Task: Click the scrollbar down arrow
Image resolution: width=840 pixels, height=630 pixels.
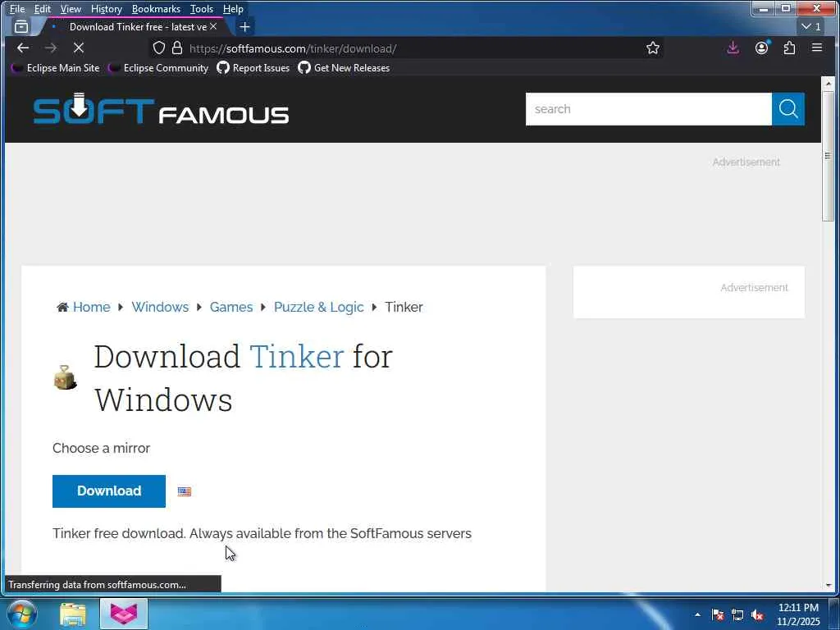Action: 829,586
